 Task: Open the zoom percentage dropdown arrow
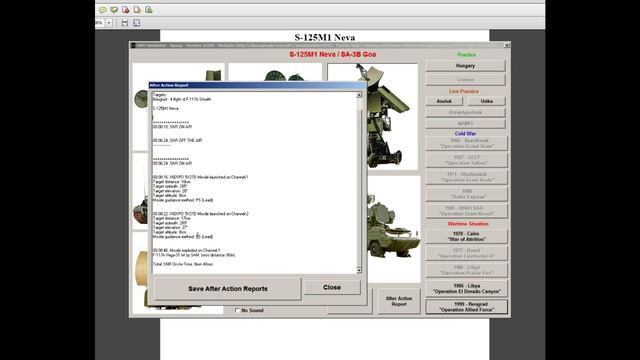[109, 23]
